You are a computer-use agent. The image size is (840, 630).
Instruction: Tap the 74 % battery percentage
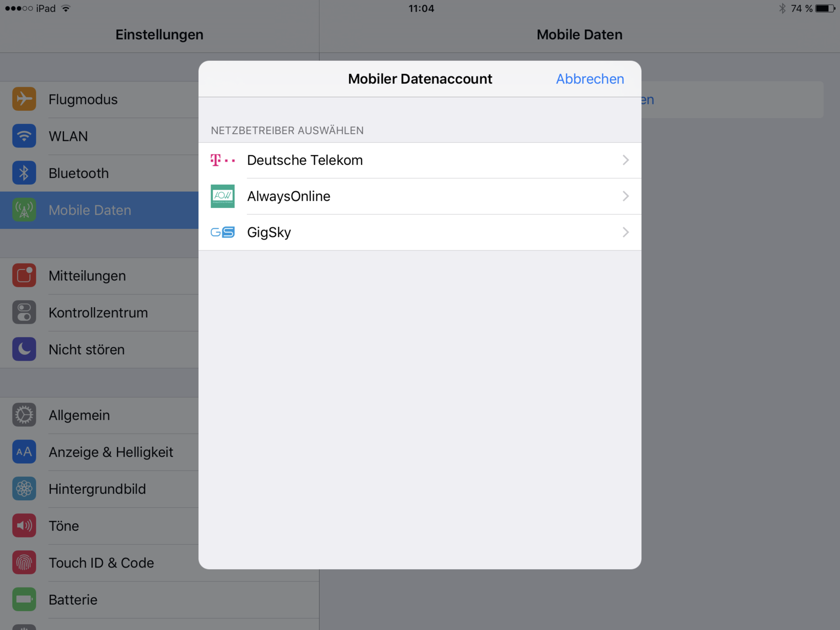pyautogui.click(x=802, y=8)
